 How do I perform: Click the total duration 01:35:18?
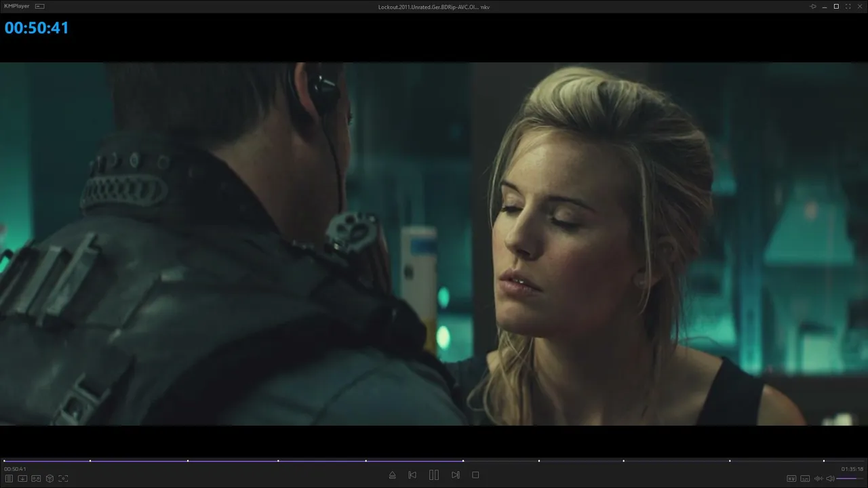852,469
